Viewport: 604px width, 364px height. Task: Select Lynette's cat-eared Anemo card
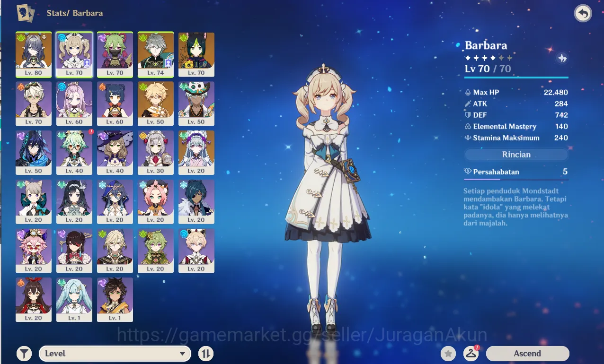(34, 202)
